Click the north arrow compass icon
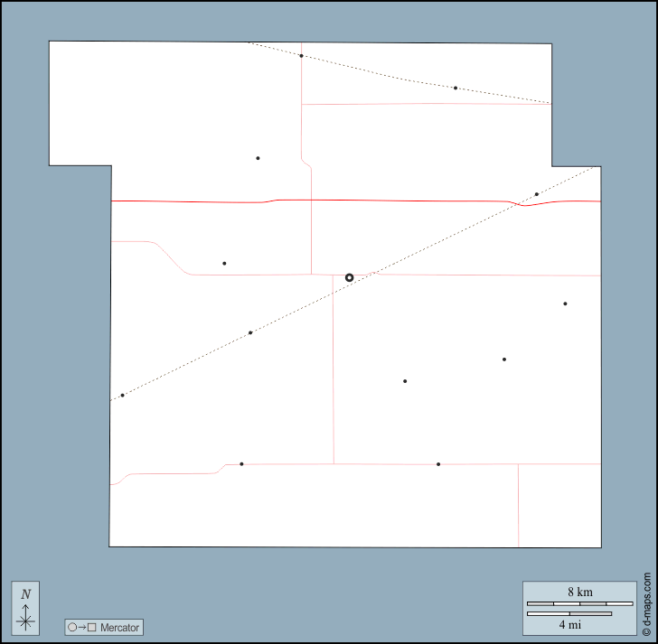The width and height of the screenshot is (658, 644). point(25,607)
